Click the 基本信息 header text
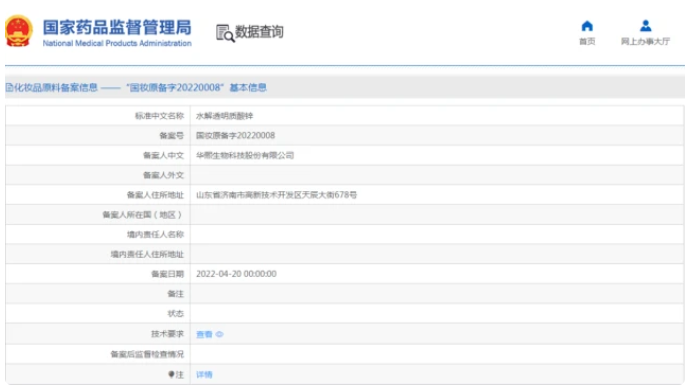The image size is (694, 391). point(248,88)
